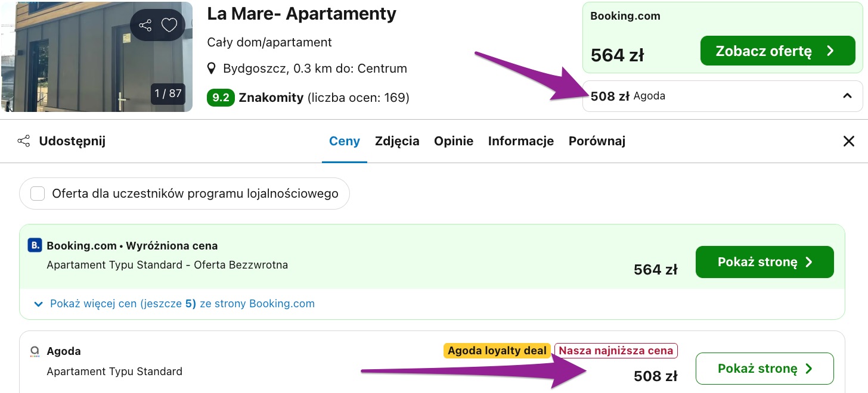This screenshot has height=393, width=868.
Task: Share the hotel photo via the share icon
Action: 145,25
